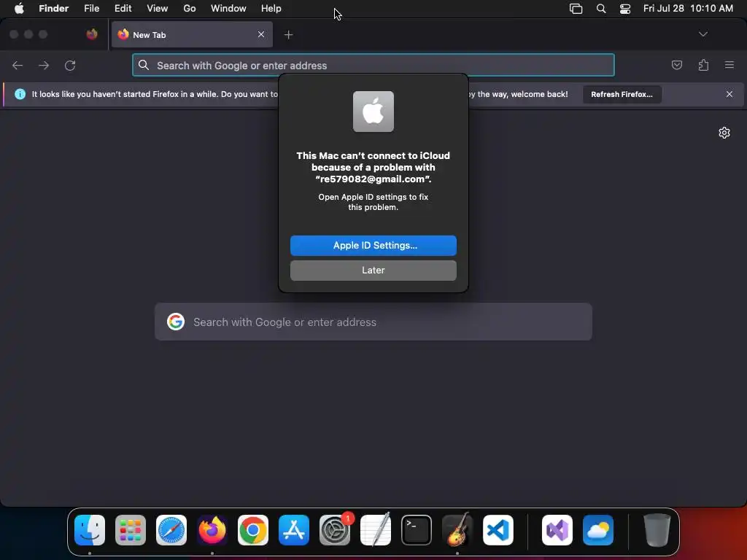Close the New Tab tab
Screen dimensions: 747x560
tap(261, 34)
